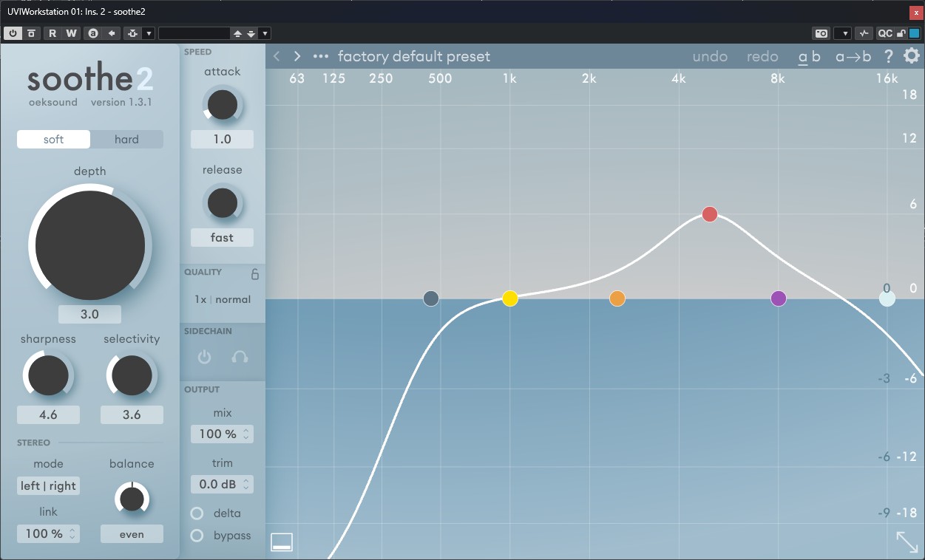
Task: Enable Read automation (R) button
Action: 52,33
